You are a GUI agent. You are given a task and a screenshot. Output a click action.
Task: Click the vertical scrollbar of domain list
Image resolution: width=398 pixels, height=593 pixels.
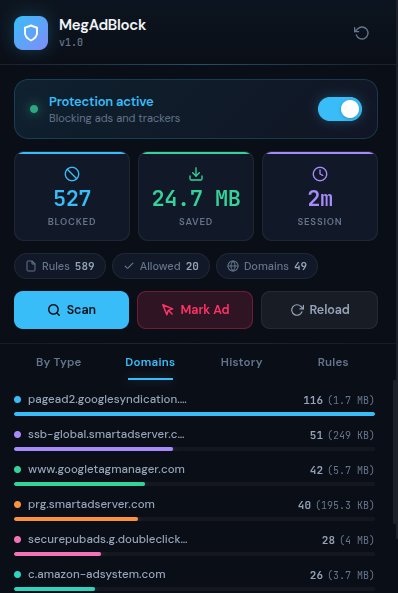coord(395,452)
